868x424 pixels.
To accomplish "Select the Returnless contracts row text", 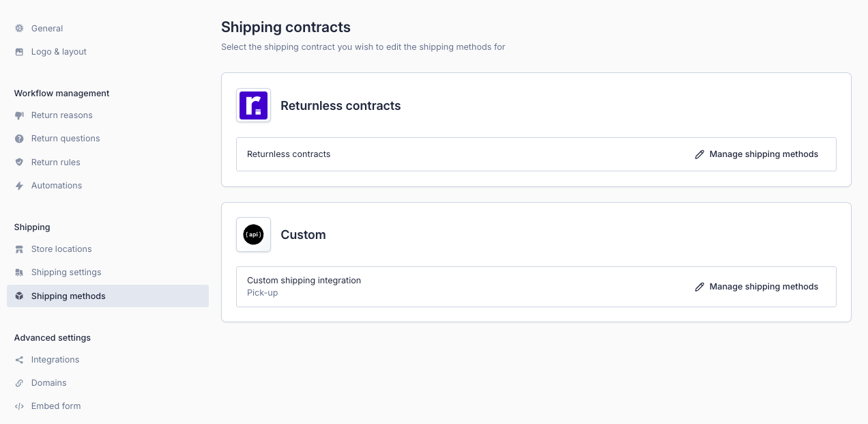I will 289,154.
